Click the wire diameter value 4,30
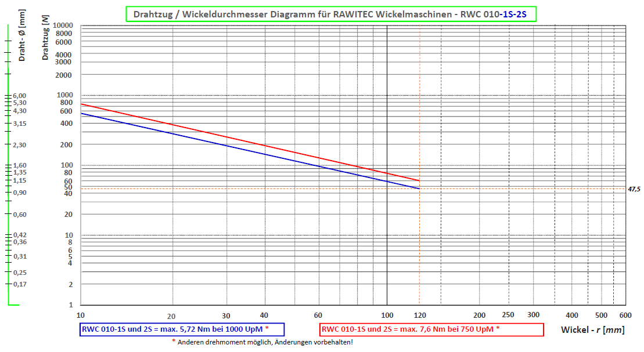The width and height of the screenshot is (644, 352). click(x=19, y=111)
